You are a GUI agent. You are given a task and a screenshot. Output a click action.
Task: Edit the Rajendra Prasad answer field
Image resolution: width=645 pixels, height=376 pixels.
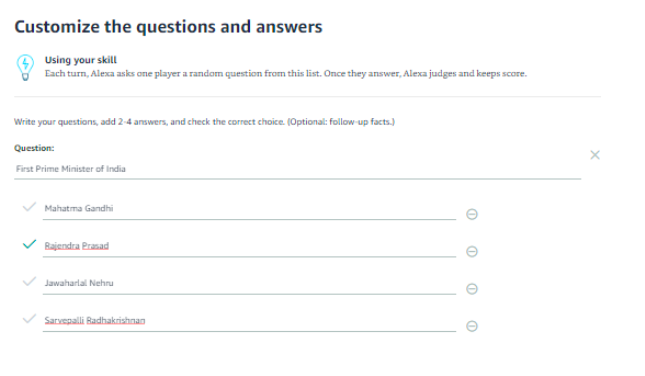click(249, 246)
